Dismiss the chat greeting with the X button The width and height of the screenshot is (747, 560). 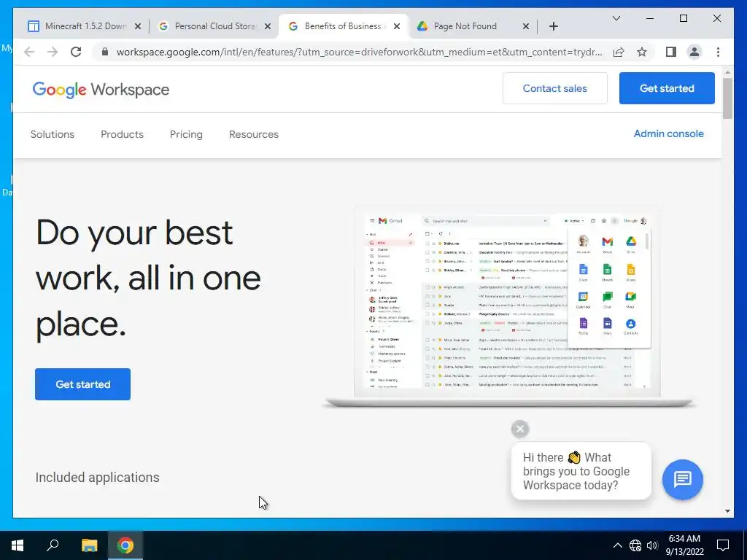[x=520, y=429]
